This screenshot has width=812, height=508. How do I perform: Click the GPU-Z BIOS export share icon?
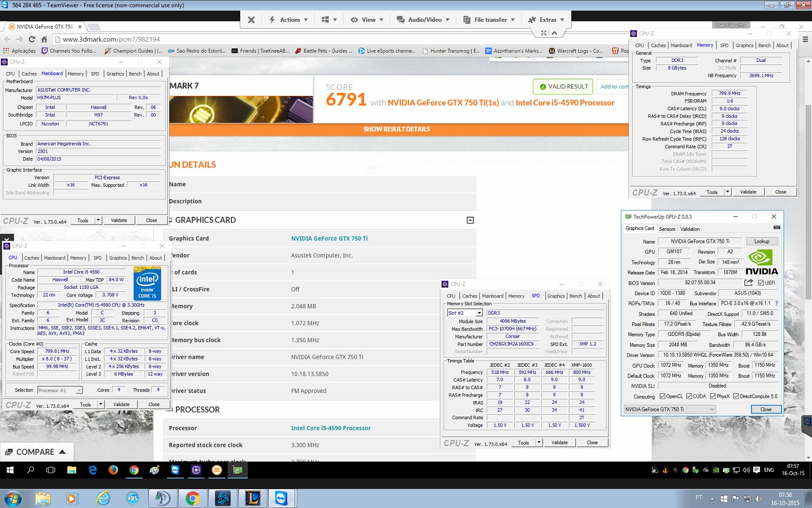point(749,283)
